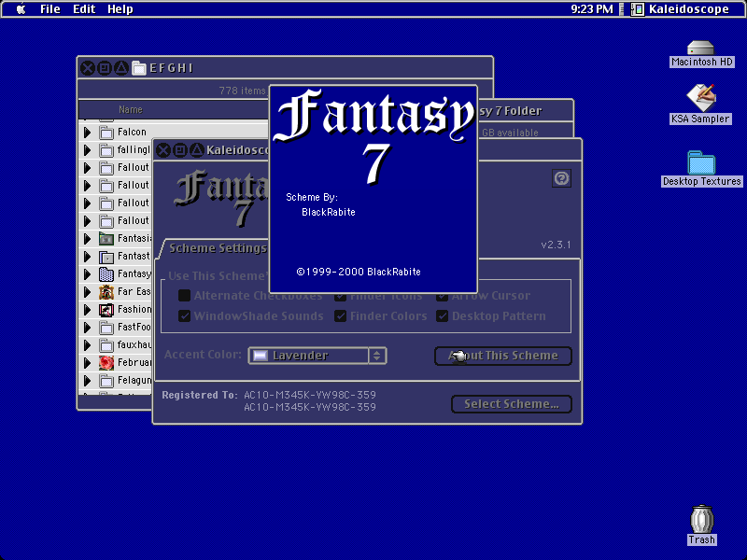Expand the Fantast disclosure triangle
747x560 pixels.
click(87, 257)
